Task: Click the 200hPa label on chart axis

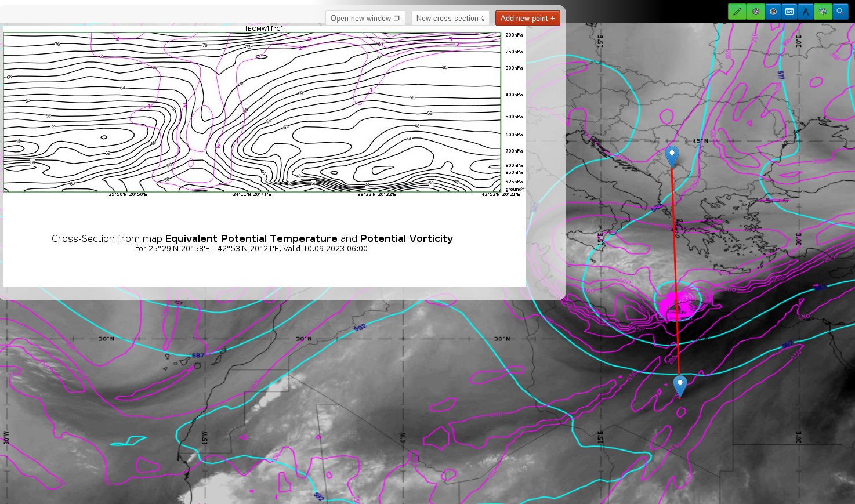Action: (513, 35)
